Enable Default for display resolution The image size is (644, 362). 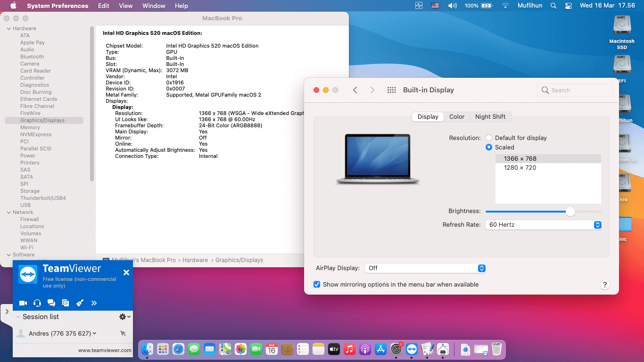click(x=489, y=138)
